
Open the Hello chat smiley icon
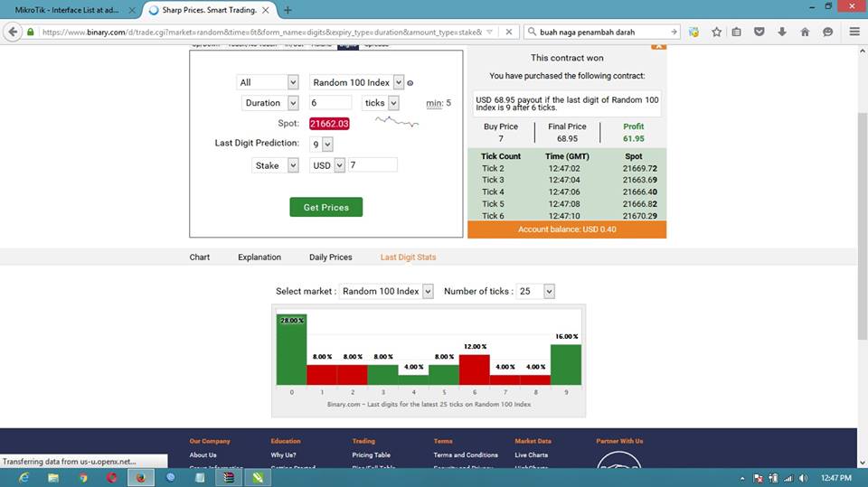(x=827, y=33)
